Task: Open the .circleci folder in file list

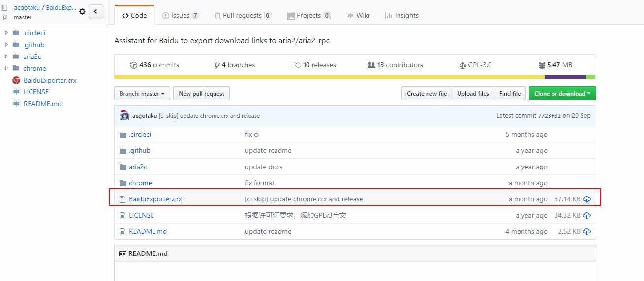Action: point(140,134)
